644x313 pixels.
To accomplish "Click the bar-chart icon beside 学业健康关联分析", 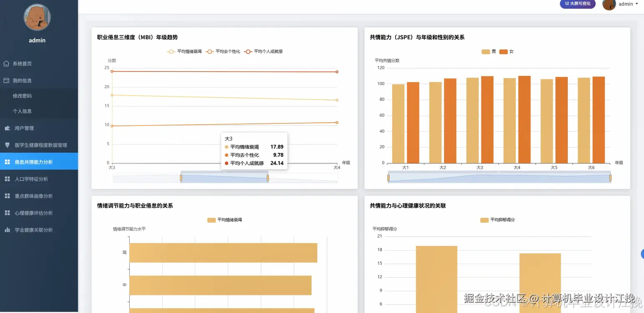I will 7,230.
